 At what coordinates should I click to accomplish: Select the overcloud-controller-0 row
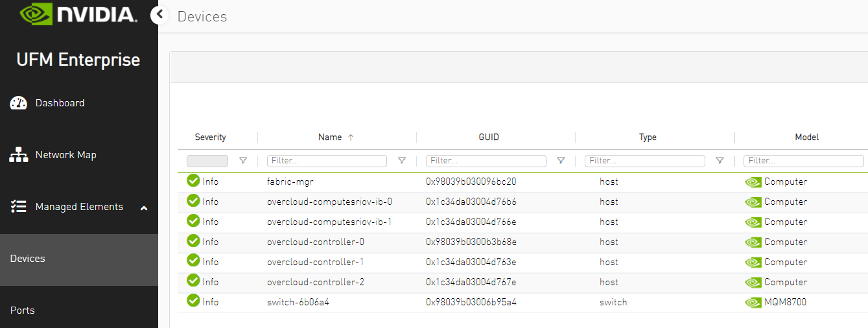point(316,242)
